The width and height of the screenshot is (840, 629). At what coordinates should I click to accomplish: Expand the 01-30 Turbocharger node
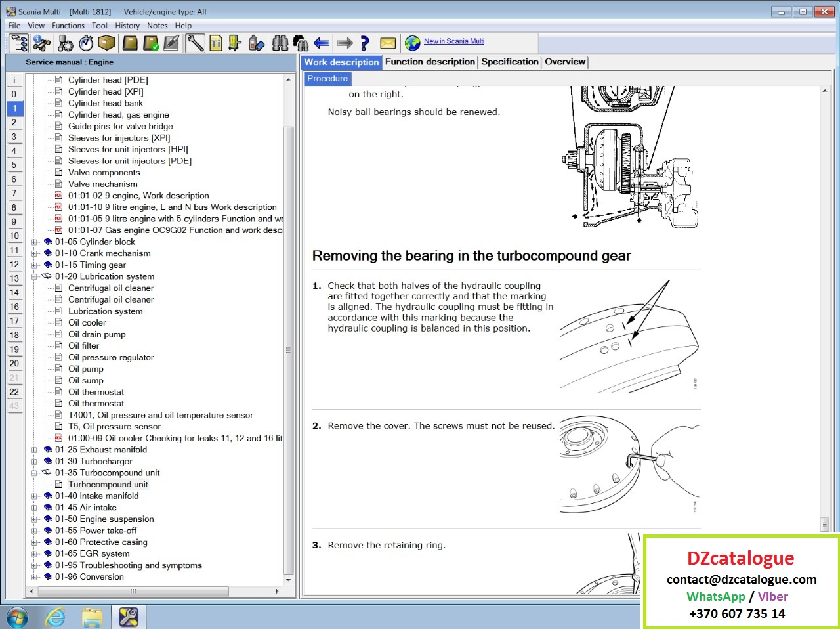[x=34, y=462]
